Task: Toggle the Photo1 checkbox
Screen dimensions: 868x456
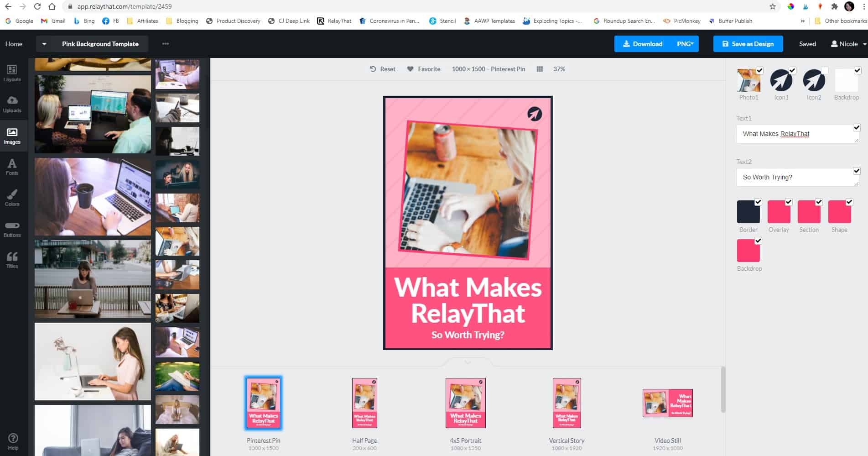Action: coord(759,70)
